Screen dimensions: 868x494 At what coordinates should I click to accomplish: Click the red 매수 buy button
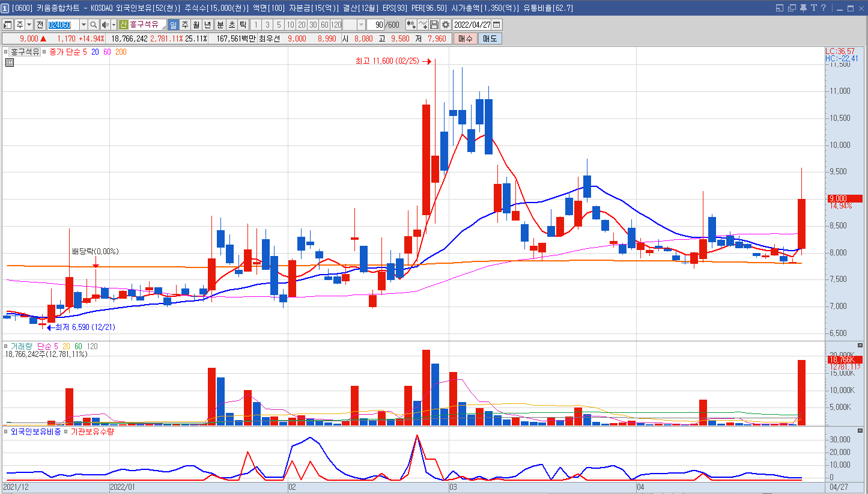point(465,38)
